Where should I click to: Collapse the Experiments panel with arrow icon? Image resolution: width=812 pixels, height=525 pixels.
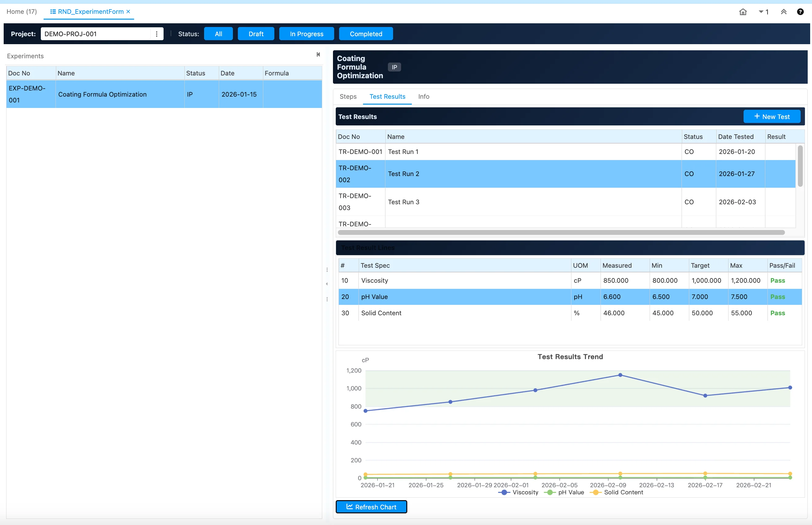[318, 55]
